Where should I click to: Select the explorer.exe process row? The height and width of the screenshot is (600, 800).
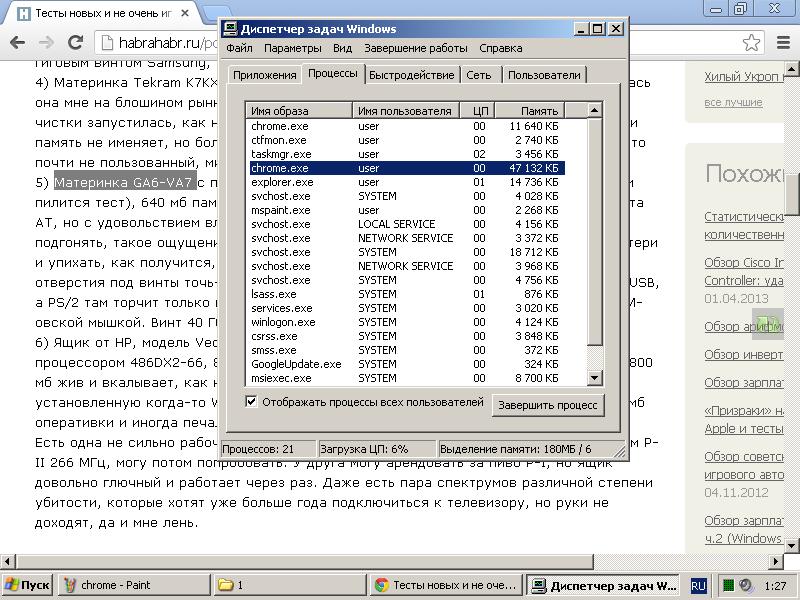(x=407, y=182)
